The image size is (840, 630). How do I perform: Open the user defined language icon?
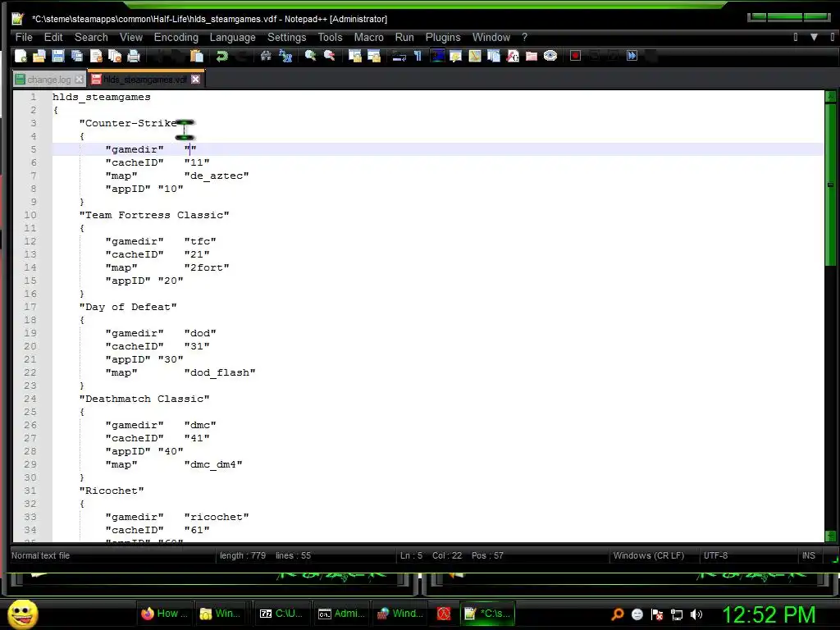click(456, 56)
